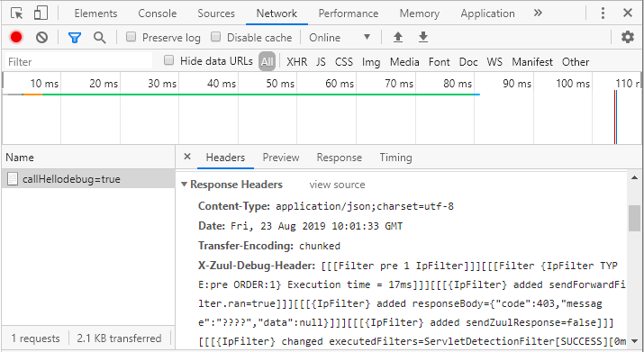Check the Hide data URLs checkbox
Viewport: 644px width, 352px height.
[168, 60]
